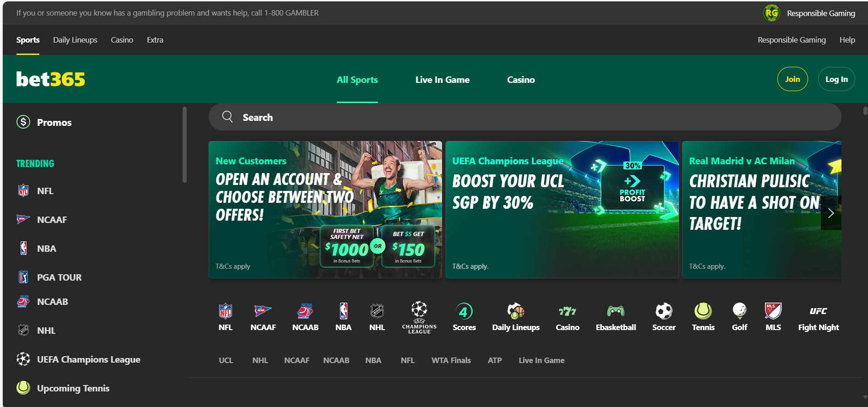The width and height of the screenshot is (868, 407).
Task: Click the Tennis ball icon
Action: (703, 311)
